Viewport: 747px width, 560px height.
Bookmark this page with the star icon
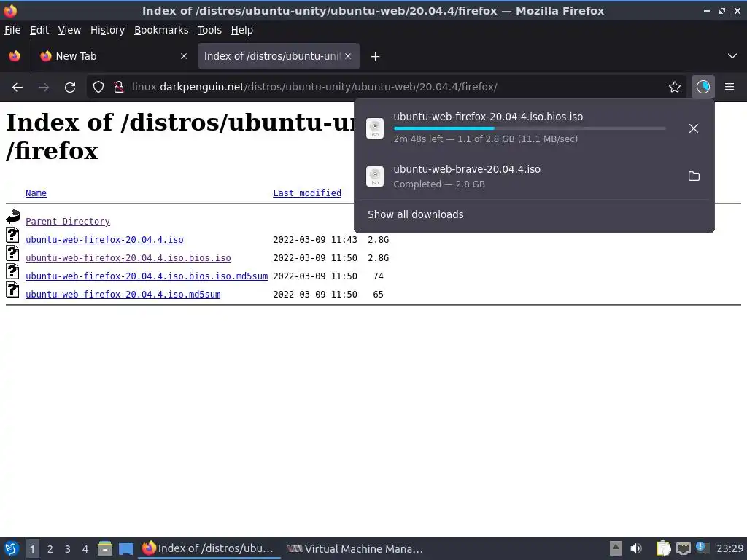click(x=674, y=87)
